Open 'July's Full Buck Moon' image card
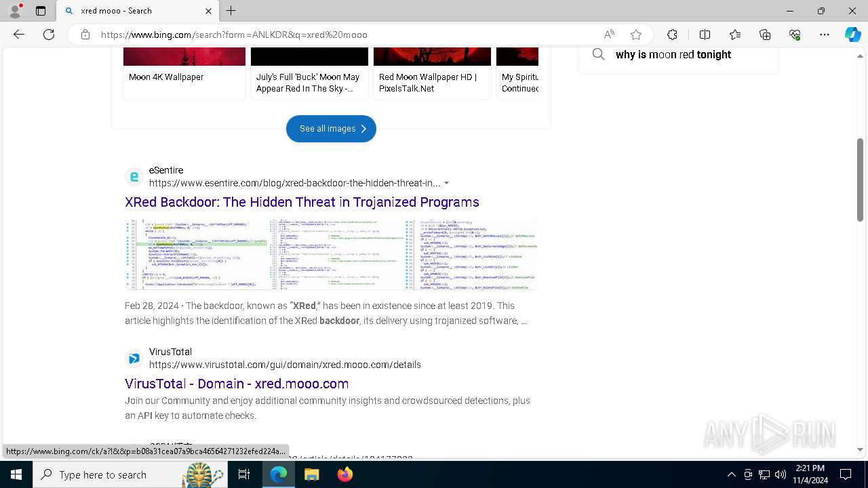 pos(309,74)
